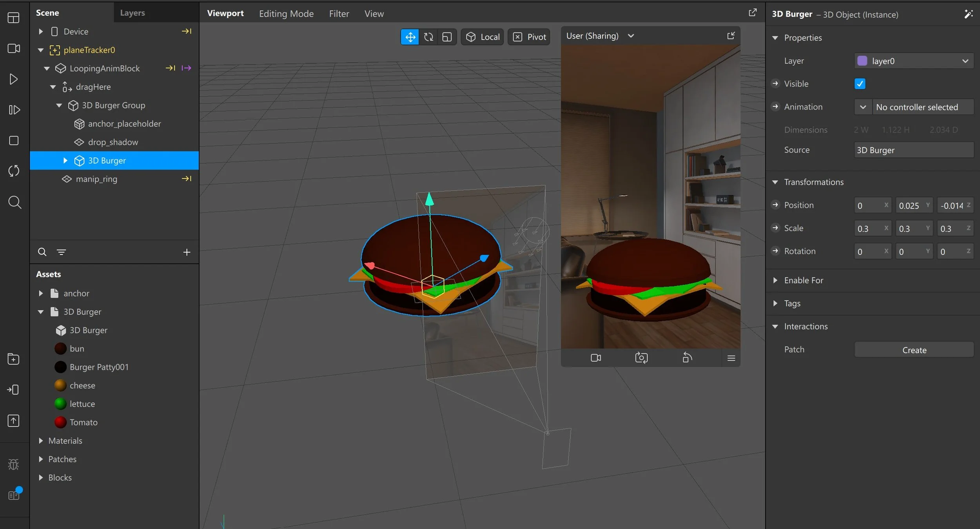
Task: Click the bug report icon in sidebar
Action: [14, 465]
